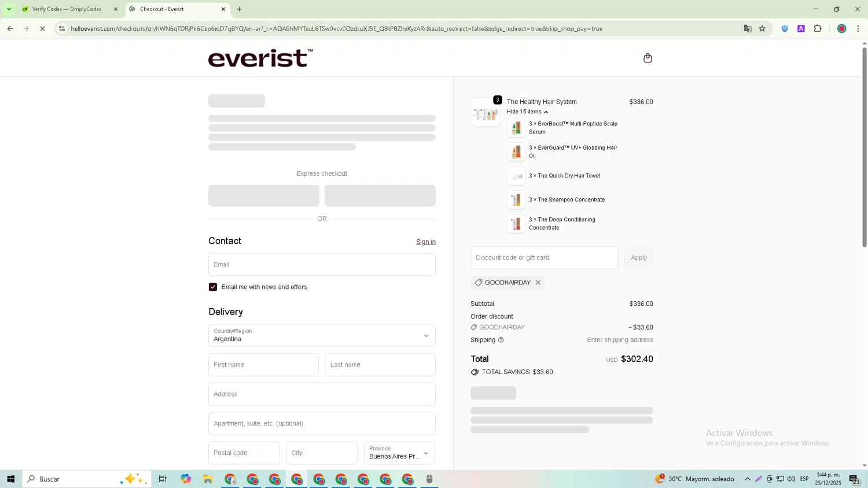The height and width of the screenshot is (488, 868).
Task: Open File Explorer from the taskbar
Action: [208, 479]
